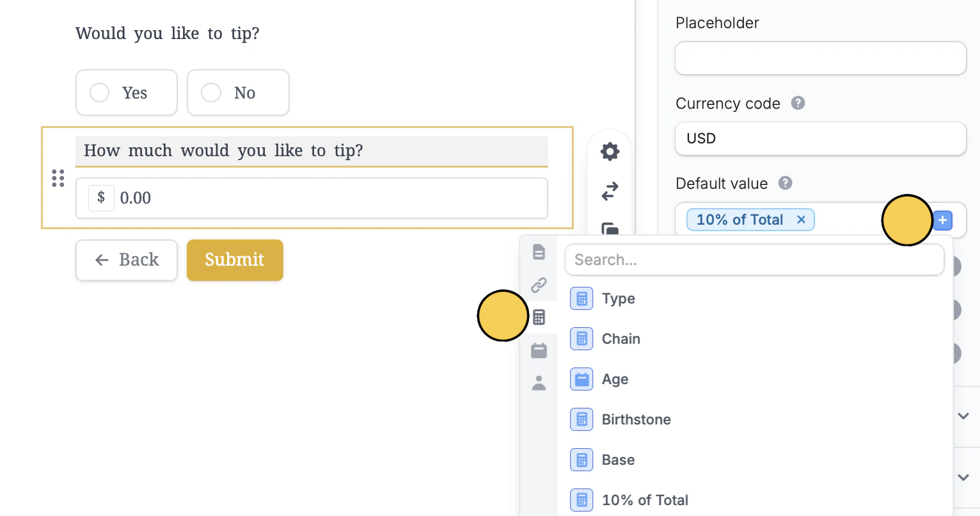Click the blue plus variable button
The width and height of the screenshot is (980, 516).
[x=942, y=220]
